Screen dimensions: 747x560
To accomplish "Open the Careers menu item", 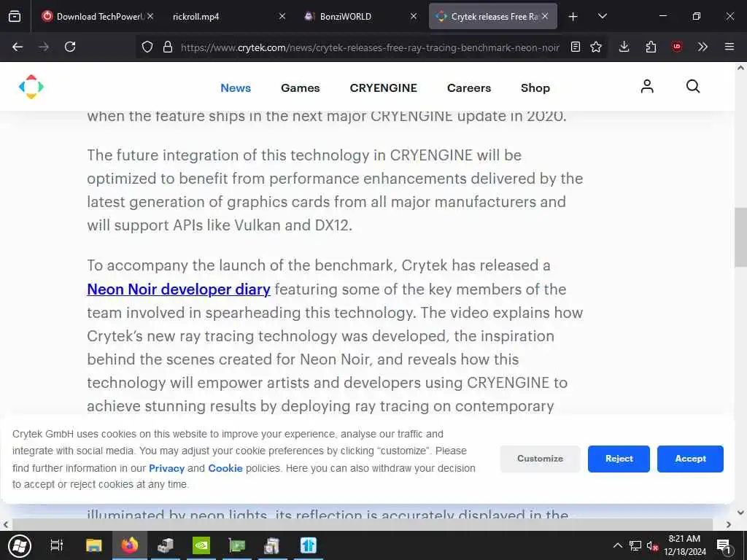I will (469, 88).
